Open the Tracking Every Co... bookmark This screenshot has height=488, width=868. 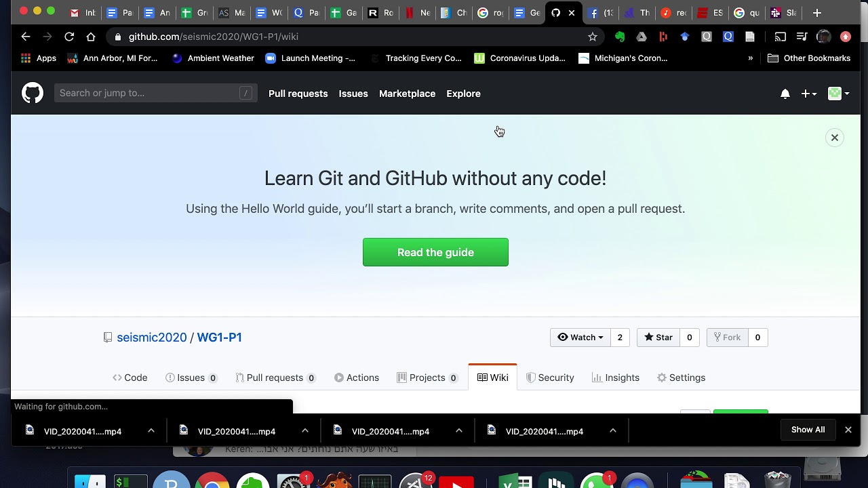pyautogui.click(x=416, y=58)
